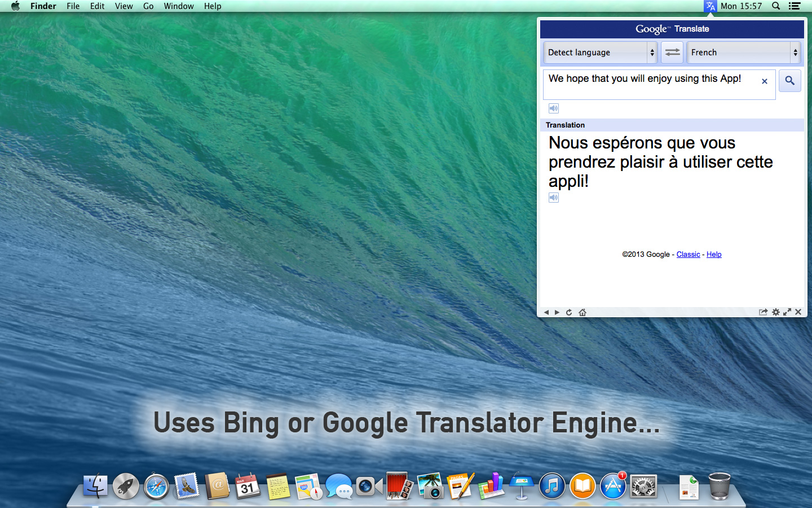Open Messages from the Dock

339,486
